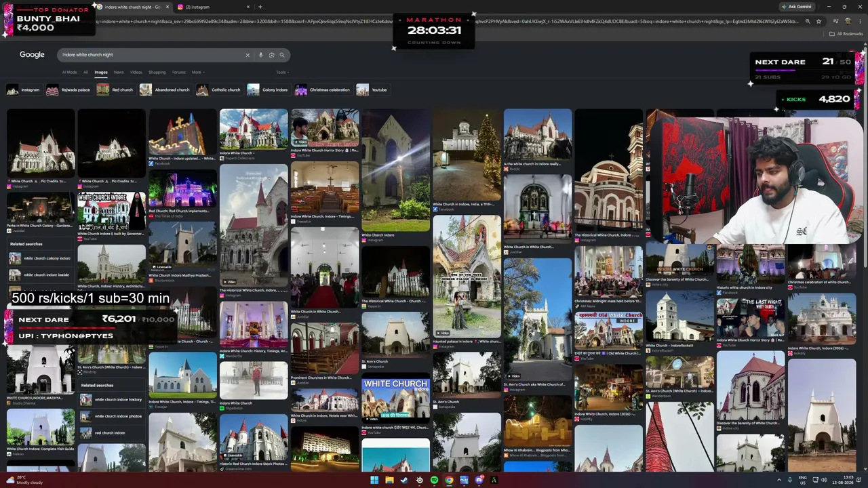
Task: Filter images by the Youtube chip
Action: point(372,89)
